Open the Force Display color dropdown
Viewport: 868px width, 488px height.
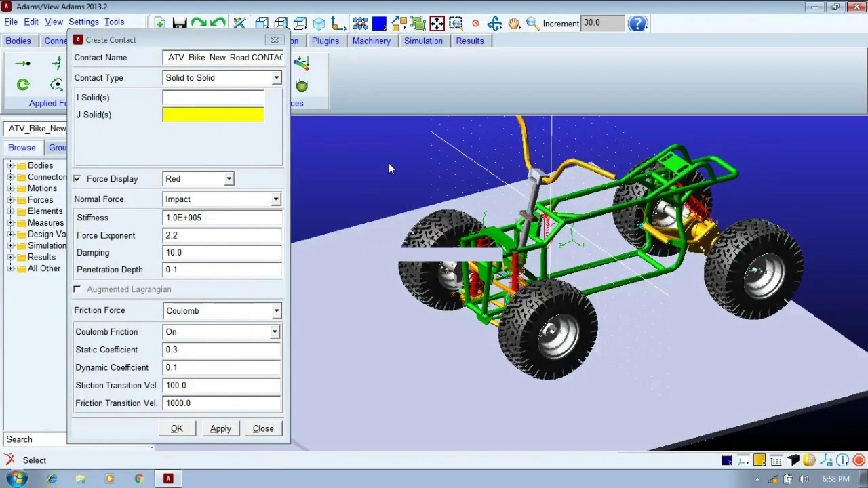(198, 179)
